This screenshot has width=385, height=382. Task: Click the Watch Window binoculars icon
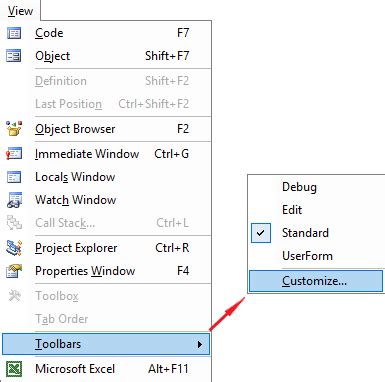[14, 200]
